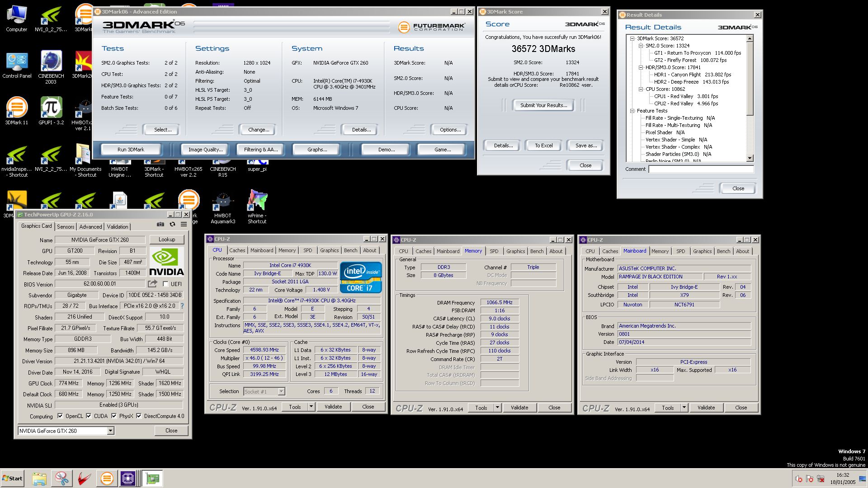Toggle PhysX checkbox in GPU-Z

pos(114,416)
